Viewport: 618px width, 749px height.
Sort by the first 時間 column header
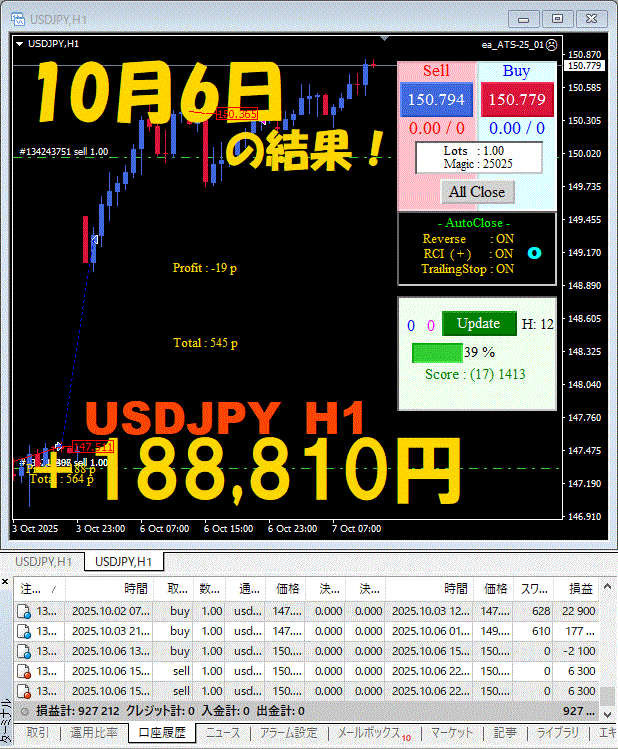[109, 588]
